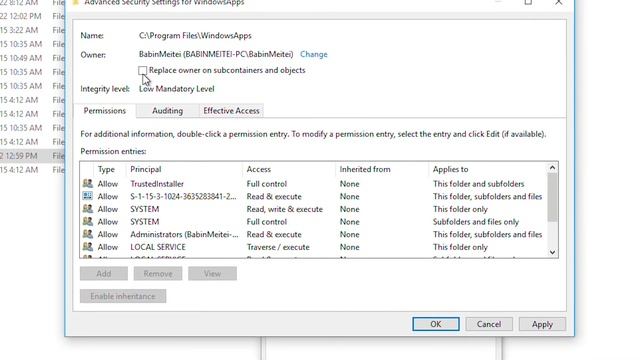Confirm with the OK button
640x360 pixels.
tap(436, 324)
